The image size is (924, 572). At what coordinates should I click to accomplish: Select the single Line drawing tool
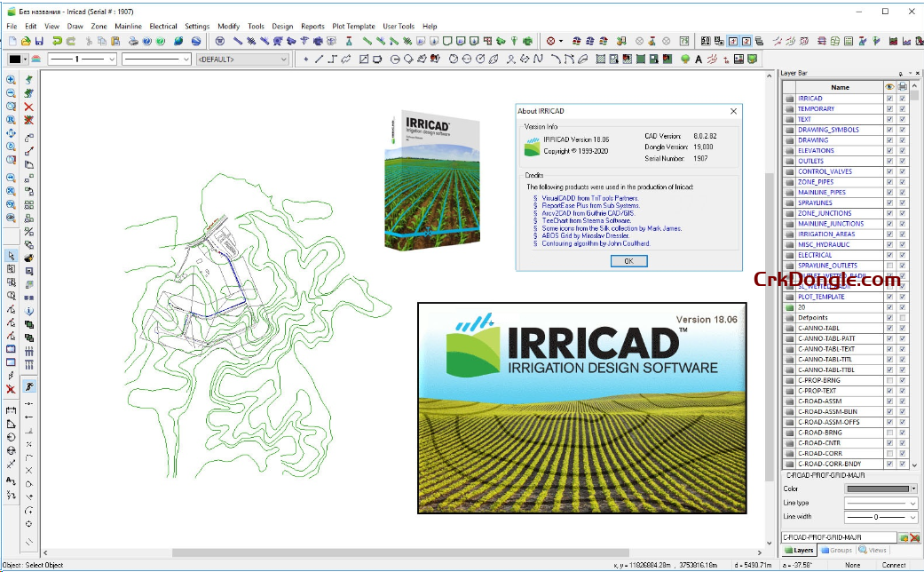tap(319, 60)
